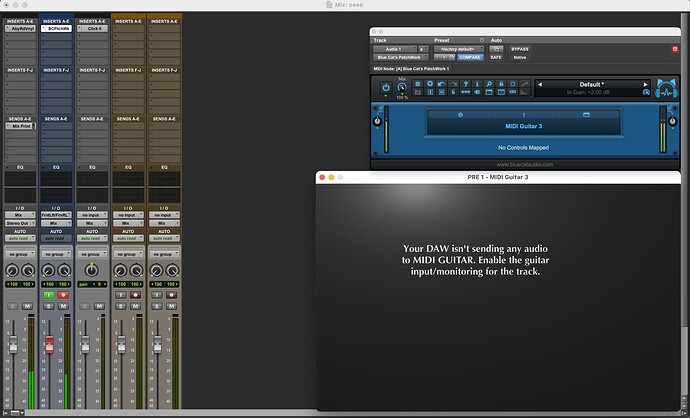This screenshot has height=418, width=690.
Task: Open the PatchWork main menu list icon
Action: [x=418, y=84]
